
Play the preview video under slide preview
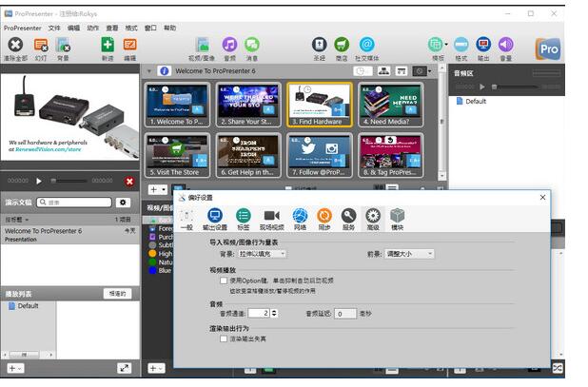[39, 182]
